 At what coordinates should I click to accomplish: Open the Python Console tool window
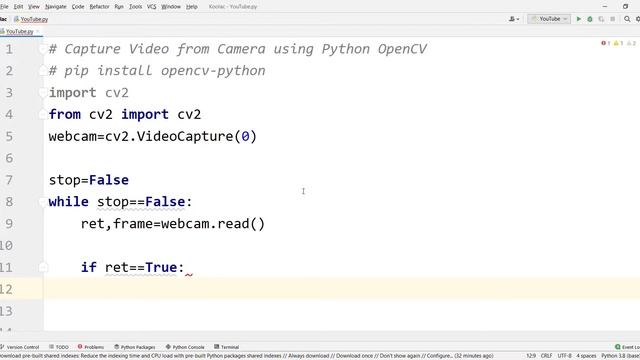click(185, 347)
